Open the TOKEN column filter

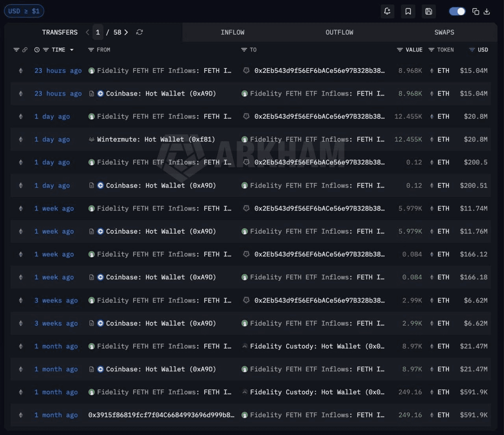431,50
